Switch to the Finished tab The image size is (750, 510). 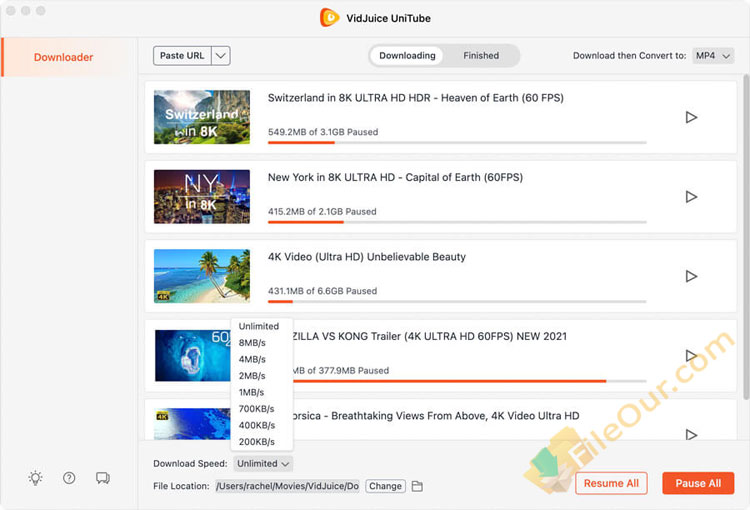point(481,56)
